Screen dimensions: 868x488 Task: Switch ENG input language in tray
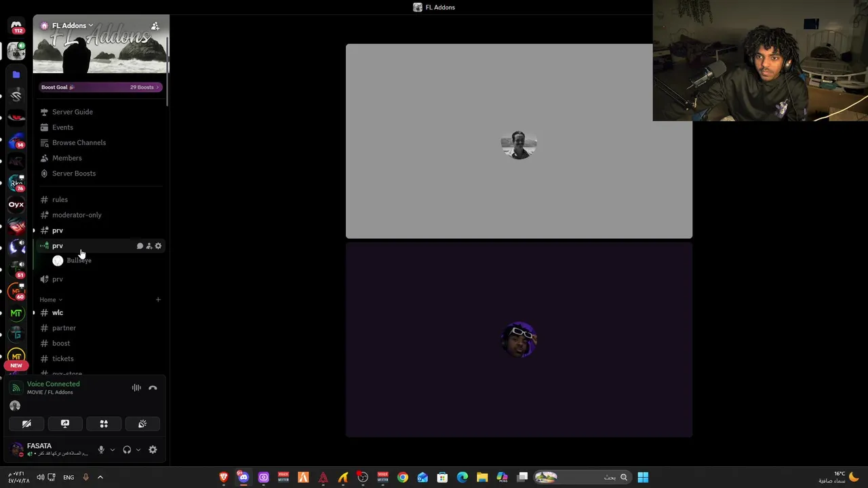[68, 478]
